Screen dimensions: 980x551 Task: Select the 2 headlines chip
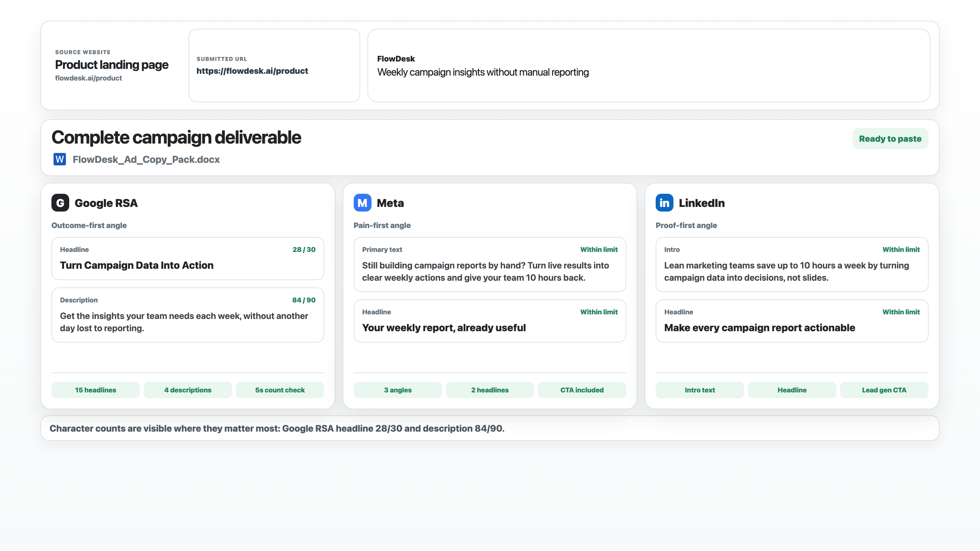(x=490, y=390)
